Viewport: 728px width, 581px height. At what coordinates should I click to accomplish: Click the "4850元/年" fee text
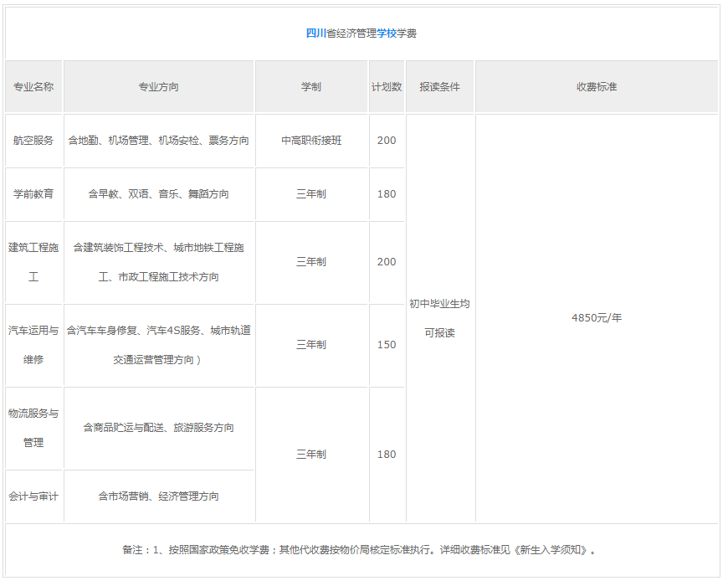[597, 318]
